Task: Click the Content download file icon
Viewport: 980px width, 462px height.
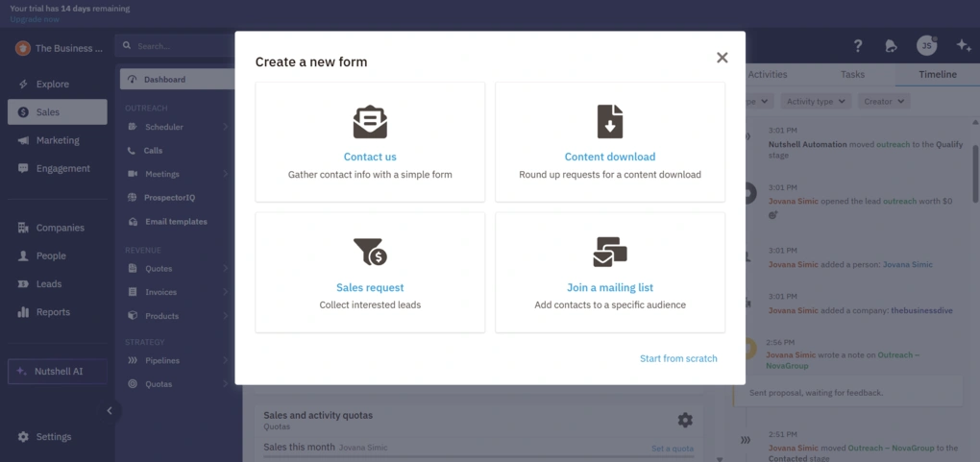Action: click(610, 122)
